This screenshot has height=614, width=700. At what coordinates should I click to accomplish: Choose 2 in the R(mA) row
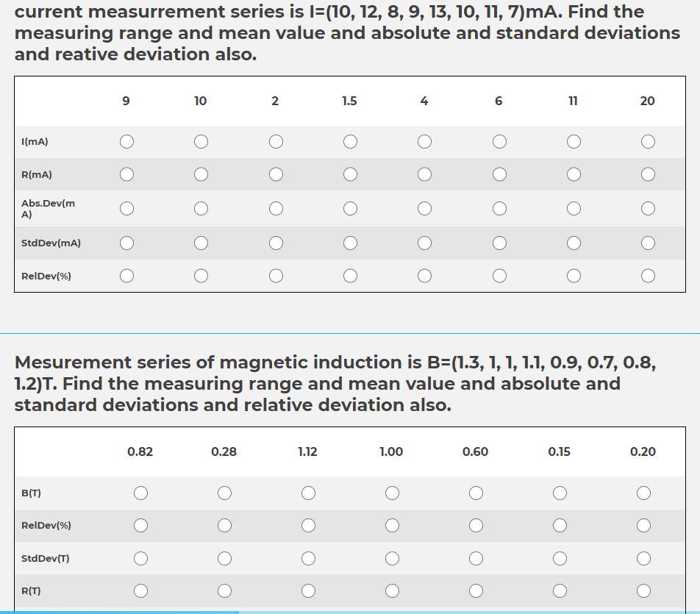[276, 174]
